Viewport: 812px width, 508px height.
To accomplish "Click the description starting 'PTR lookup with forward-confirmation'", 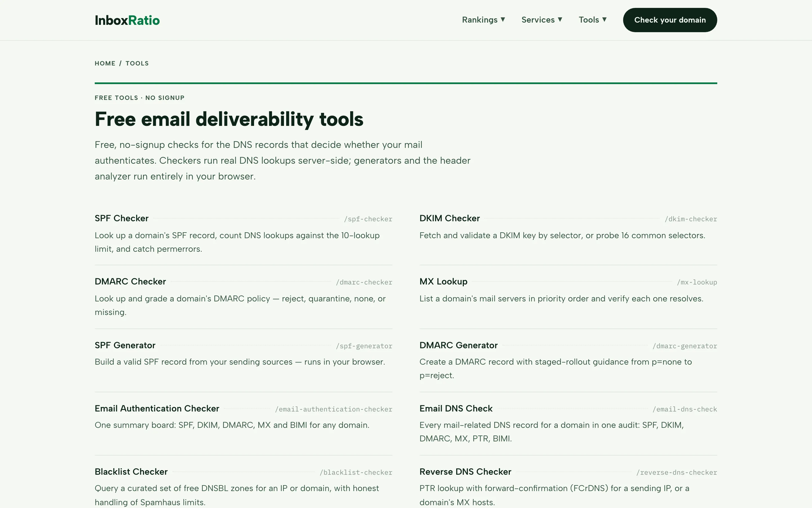I will tap(554, 495).
